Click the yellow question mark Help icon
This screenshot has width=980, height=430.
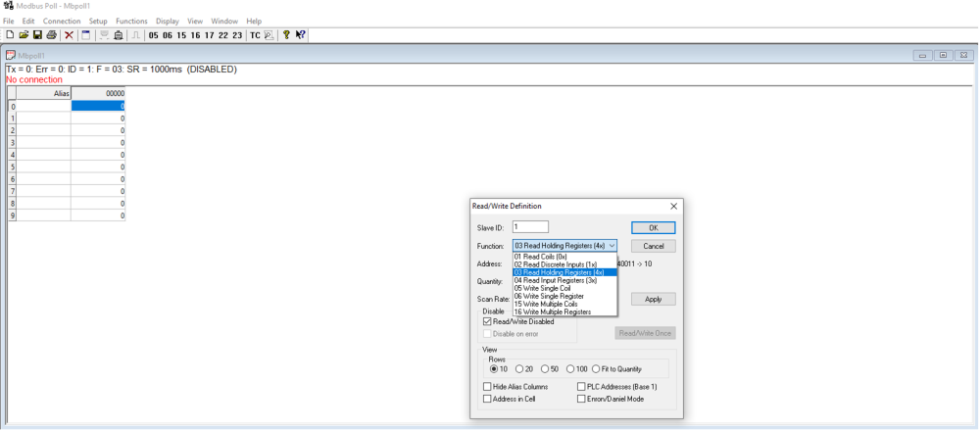pos(286,35)
